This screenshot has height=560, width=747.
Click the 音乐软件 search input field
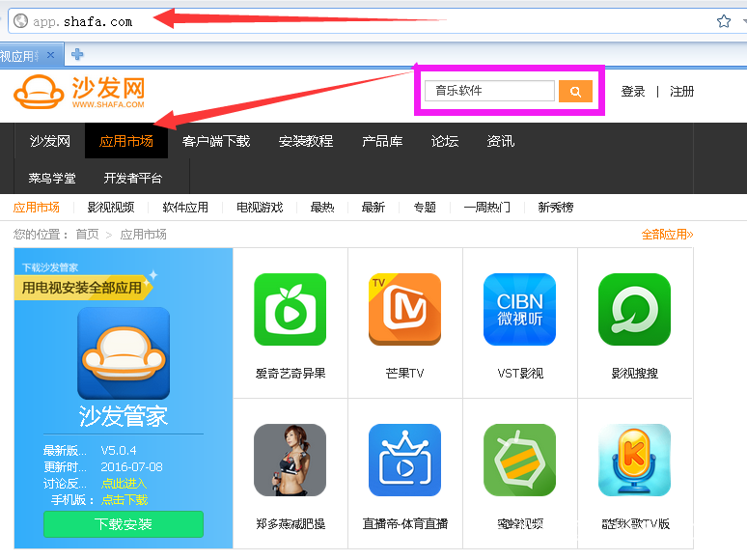point(489,91)
